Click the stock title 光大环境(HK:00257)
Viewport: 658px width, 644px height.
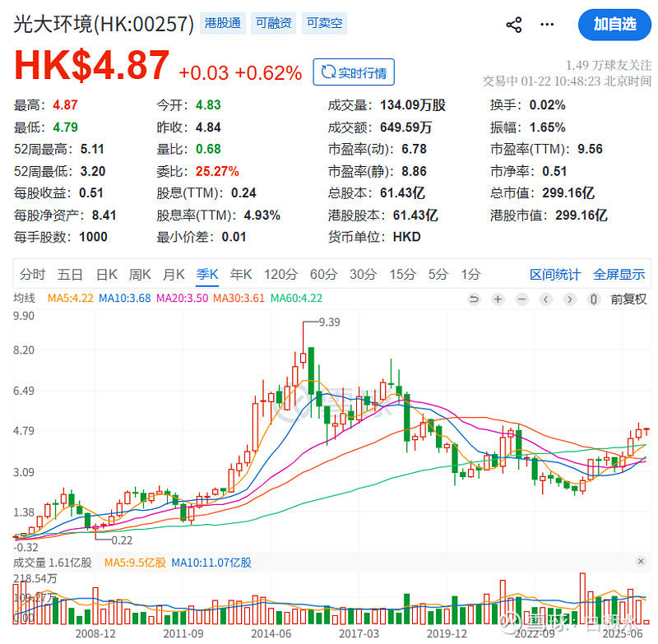[x=104, y=24]
